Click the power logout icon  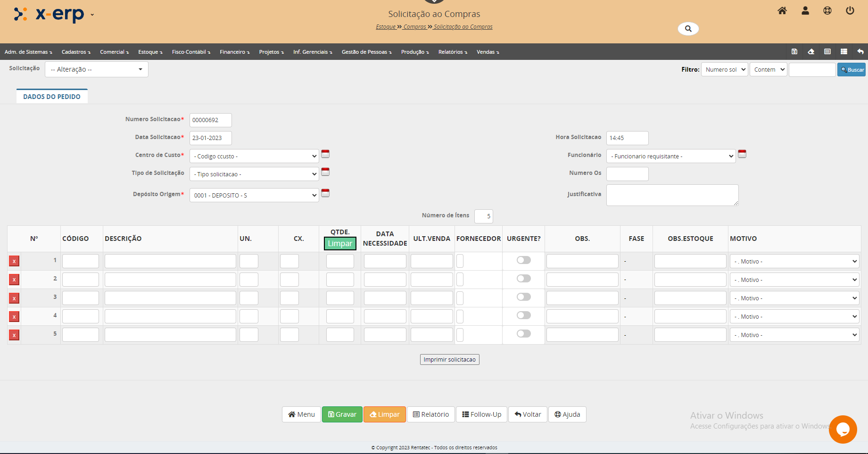pos(850,11)
